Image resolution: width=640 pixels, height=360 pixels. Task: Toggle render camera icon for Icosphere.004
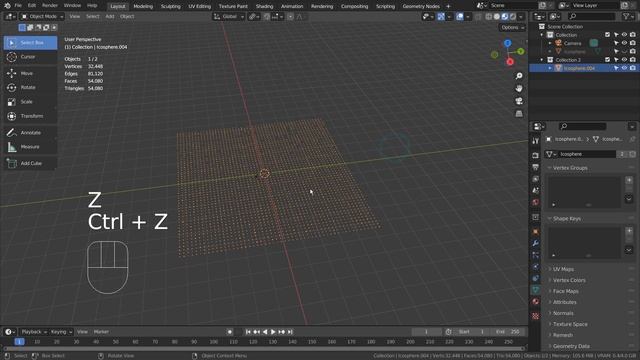pyautogui.click(x=633, y=68)
